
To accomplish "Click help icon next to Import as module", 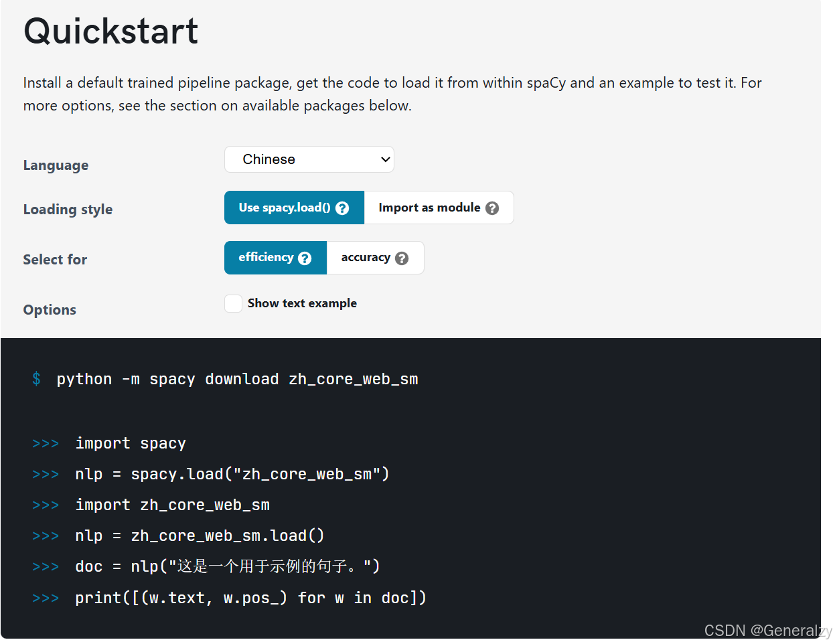I will (x=492, y=208).
